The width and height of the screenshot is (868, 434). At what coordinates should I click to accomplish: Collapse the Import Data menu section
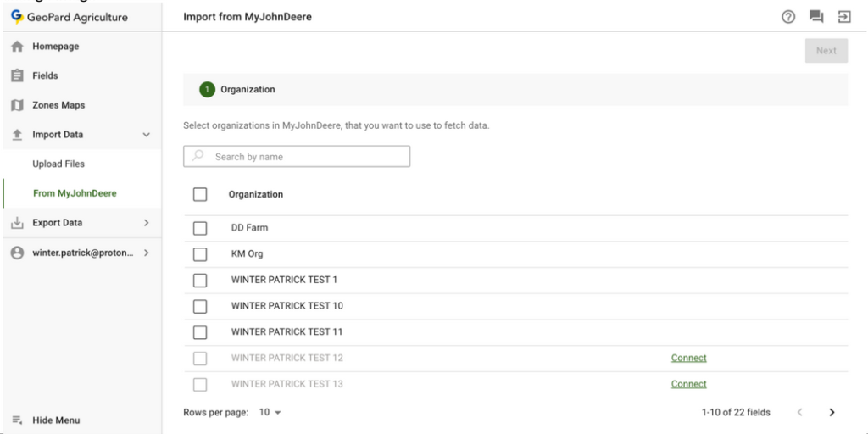click(x=146, y=135)
